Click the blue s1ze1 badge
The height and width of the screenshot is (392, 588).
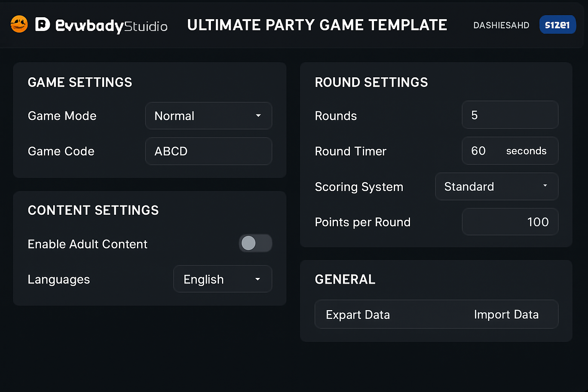tap(557, 25)
